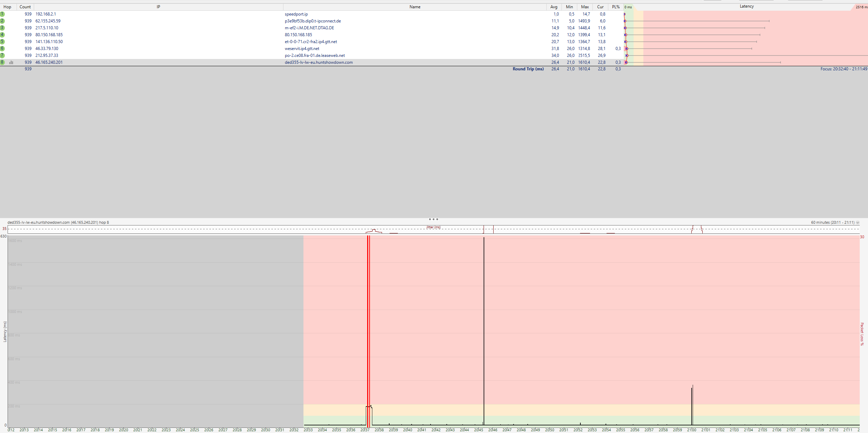Click the three-dot panel splitter handle

pyautogui.click(x=433, y=219)
